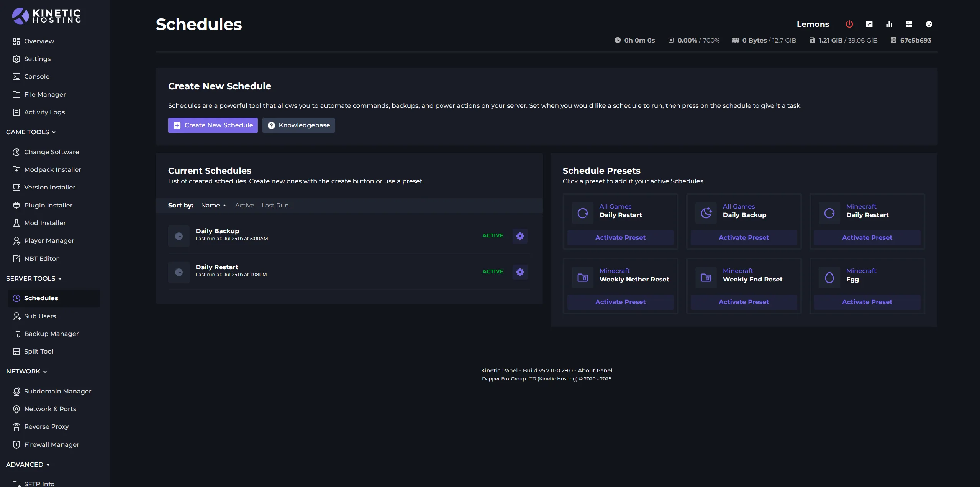
Task: Toggle the ACTIVE status on Daily Restart schedule
Action: point(493,271)
